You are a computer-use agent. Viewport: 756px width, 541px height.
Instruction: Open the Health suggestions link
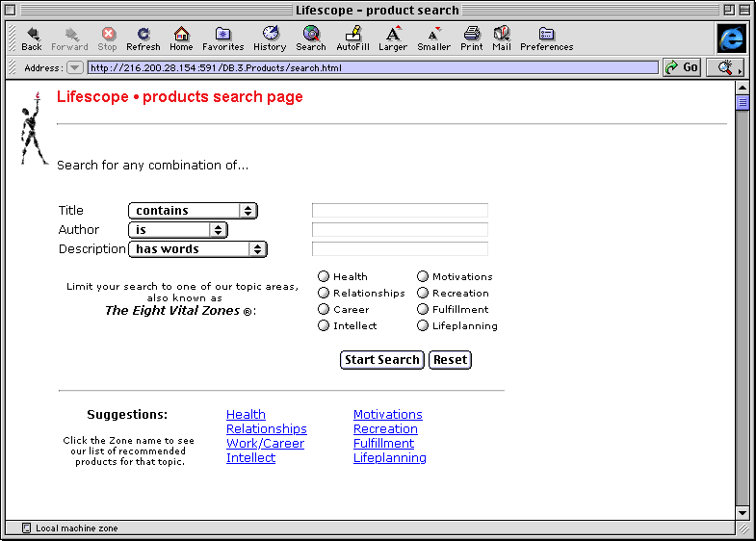click(x=246, y=414)
